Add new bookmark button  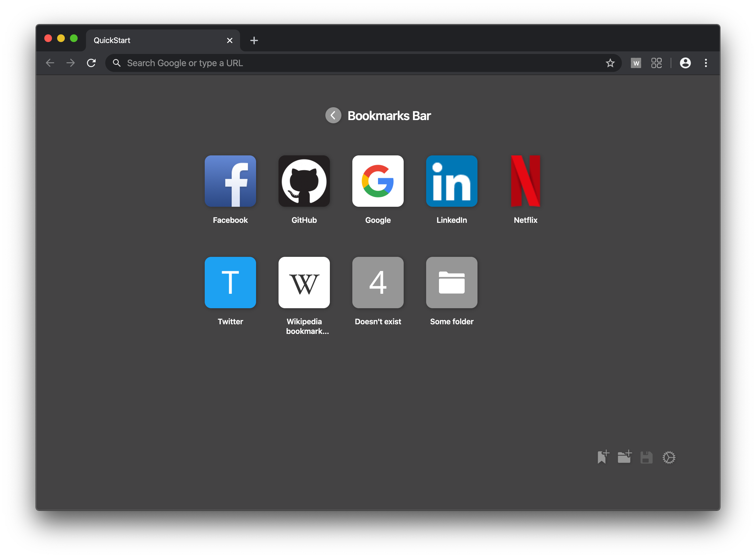tap(603, 457)
